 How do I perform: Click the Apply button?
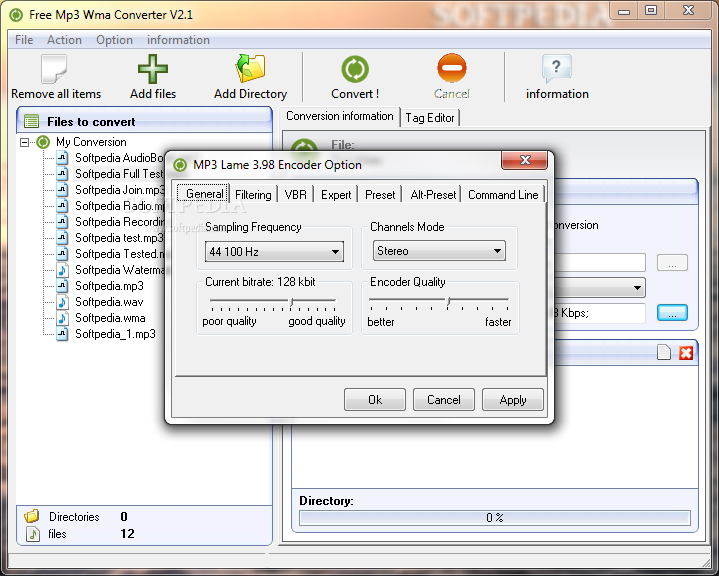513,400
